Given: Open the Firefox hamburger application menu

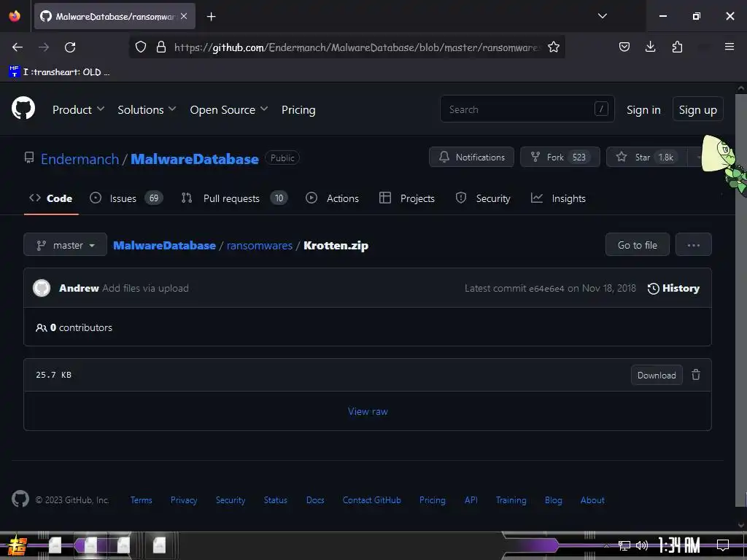Looking at the screenshot, I should [x=729, y=47].
